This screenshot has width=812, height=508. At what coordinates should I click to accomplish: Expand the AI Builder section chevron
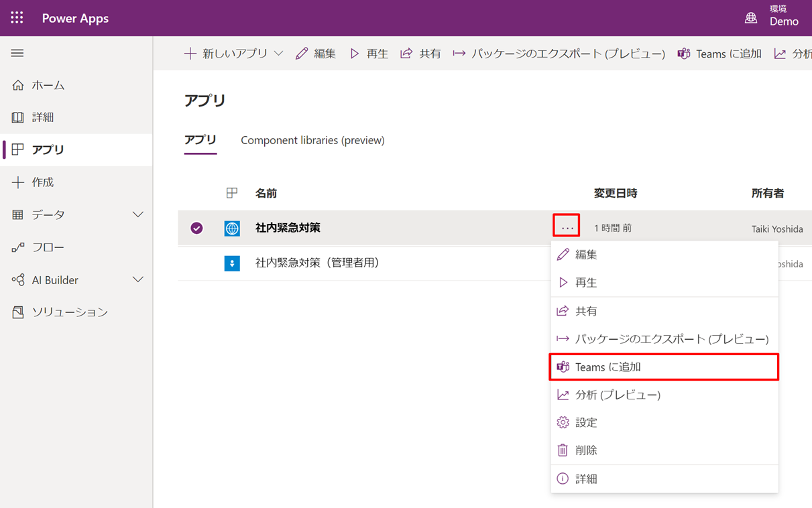137,279
